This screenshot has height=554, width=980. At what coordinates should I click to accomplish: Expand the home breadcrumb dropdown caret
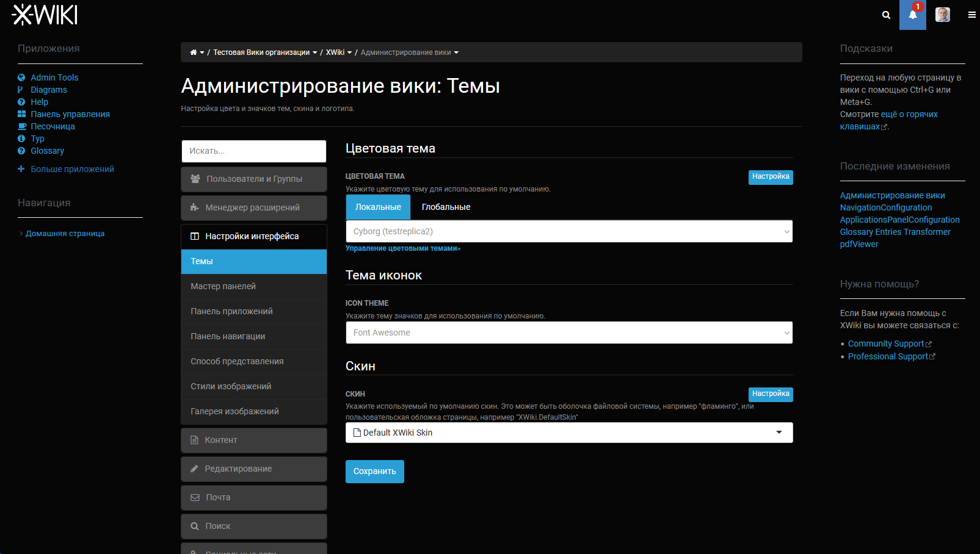(202, 53)
